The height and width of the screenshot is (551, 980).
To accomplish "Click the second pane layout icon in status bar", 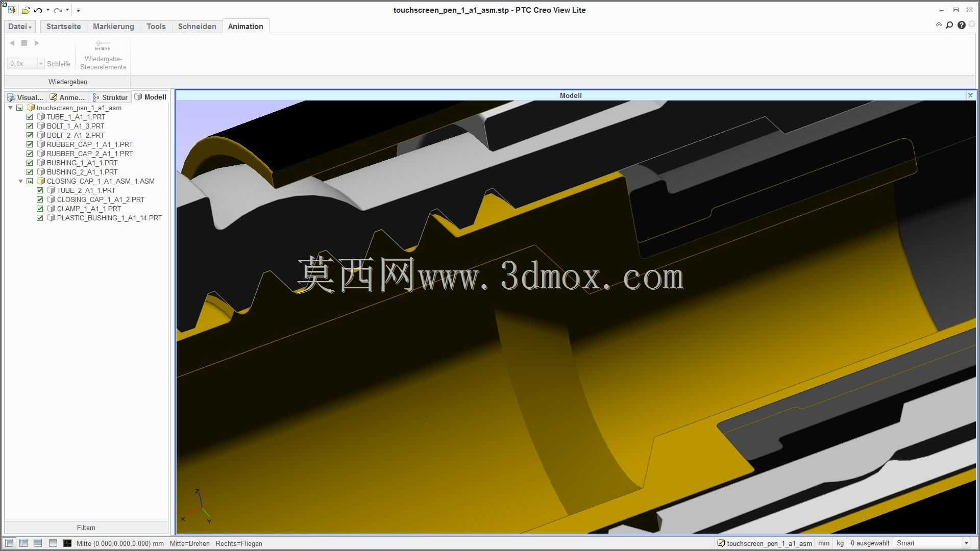I will (23, 543).
